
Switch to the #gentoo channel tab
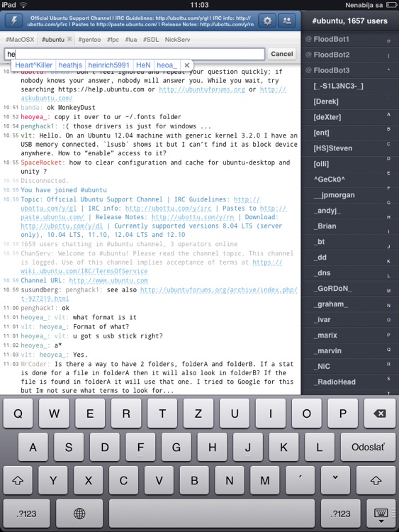pyautogui.click(x=89, y=39)
